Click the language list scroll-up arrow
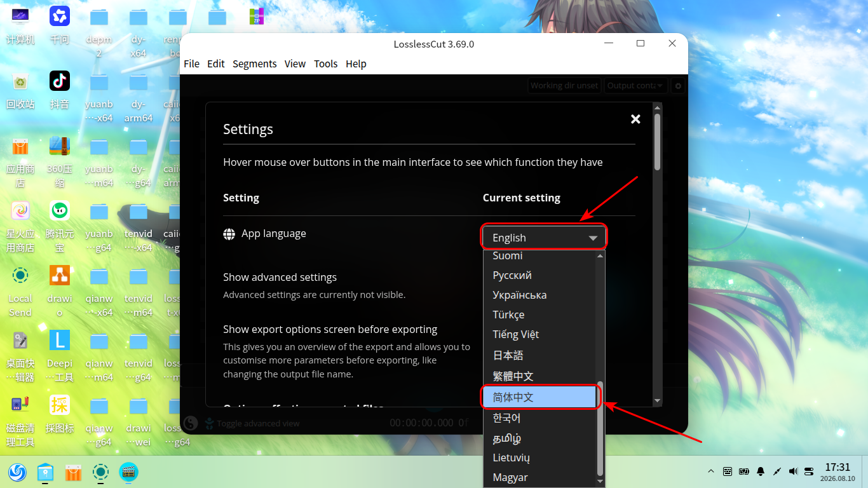The height and width of the screenshot is (488, 868). (600, 255)
